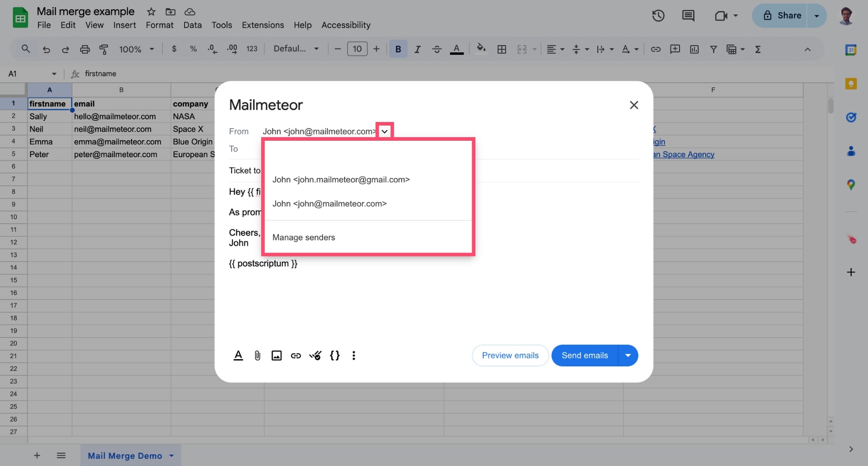Open Google Keep side panel
Viewport: 868px width, 466px height.
point(851,84)
